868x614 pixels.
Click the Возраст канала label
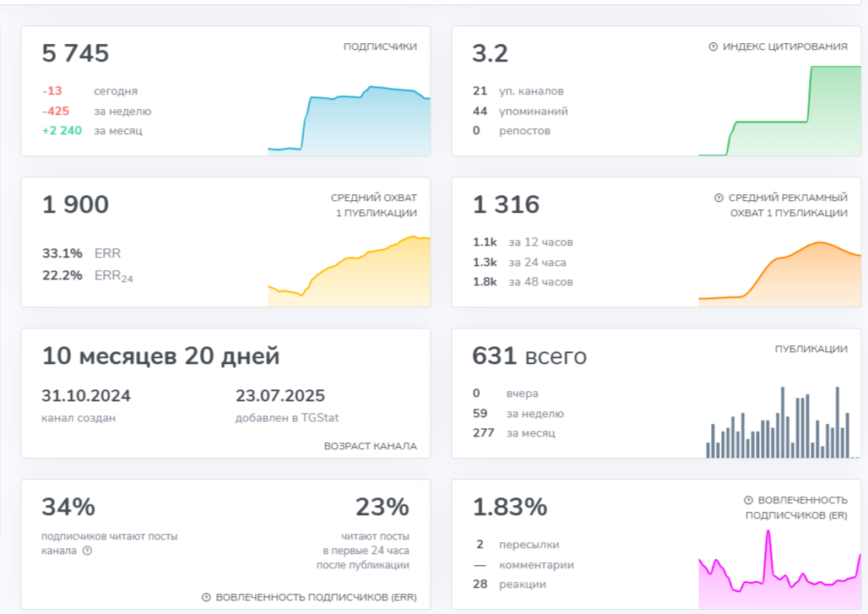(x=370, y=446)
